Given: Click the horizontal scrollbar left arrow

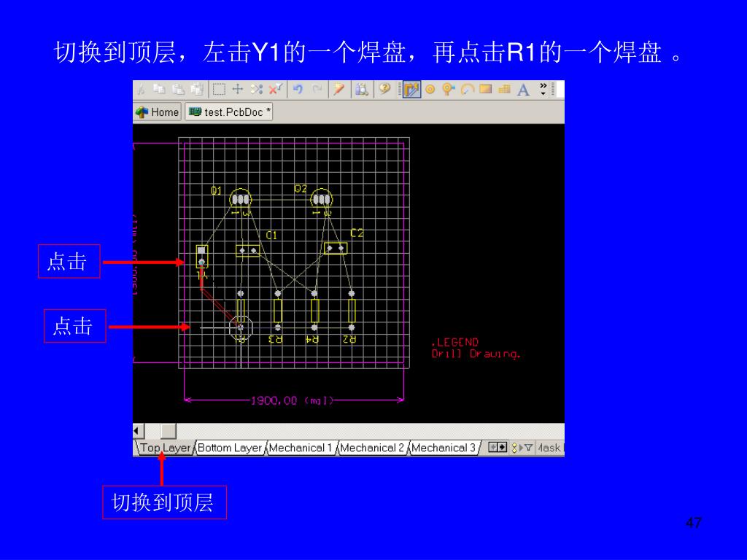Looking at the screenshot, I should pyautogui.click(x=138, y=431).
